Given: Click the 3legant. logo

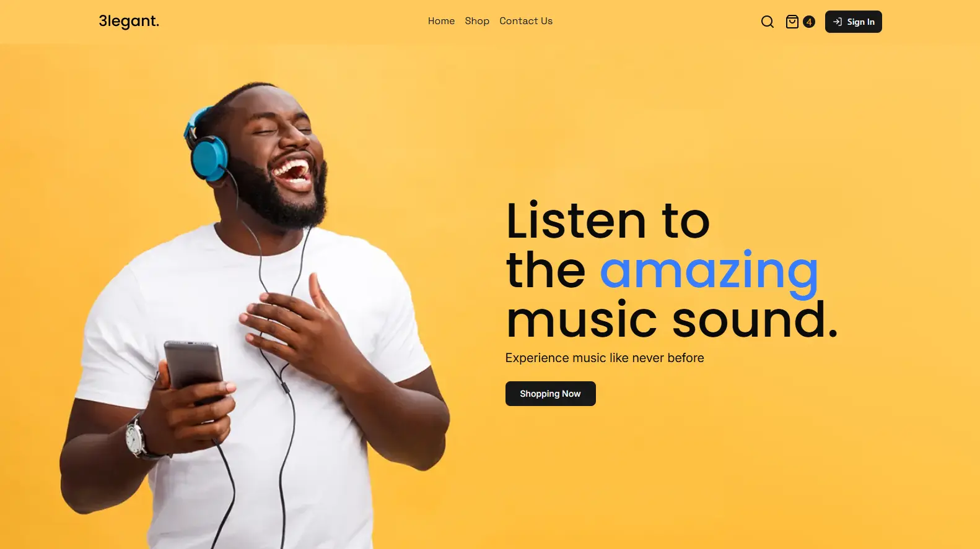Looking at the screenshot, I should 129,21.
